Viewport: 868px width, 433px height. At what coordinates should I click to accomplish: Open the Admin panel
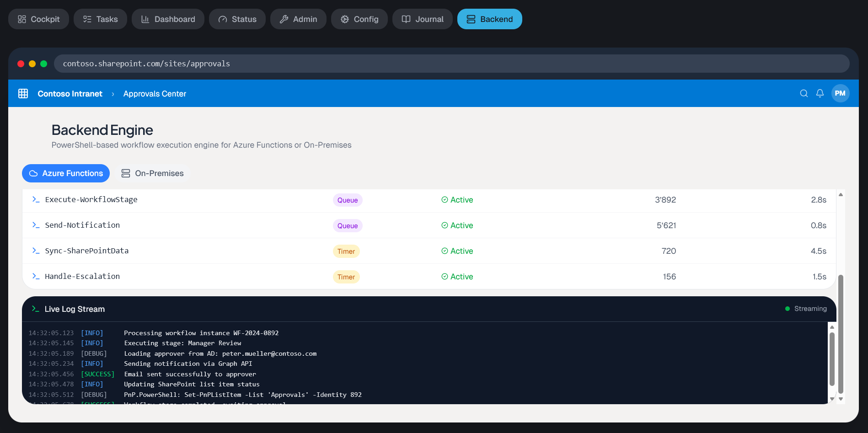pyautogui.click(x=298, y=19)
